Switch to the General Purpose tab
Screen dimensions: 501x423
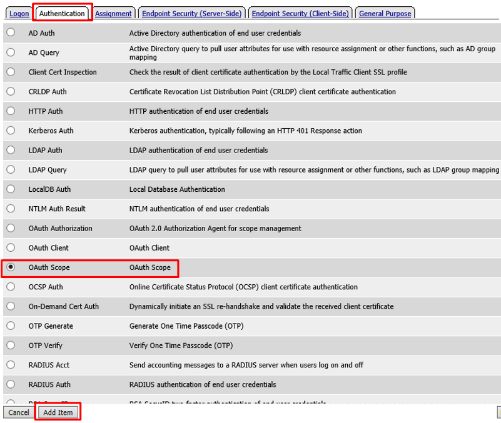click(x=385, y=13)
